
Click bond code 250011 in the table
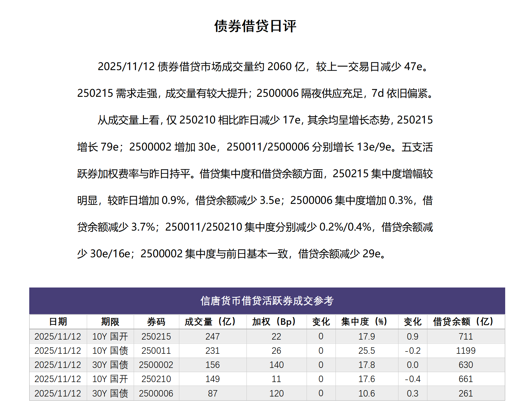[x=156, y=351]
